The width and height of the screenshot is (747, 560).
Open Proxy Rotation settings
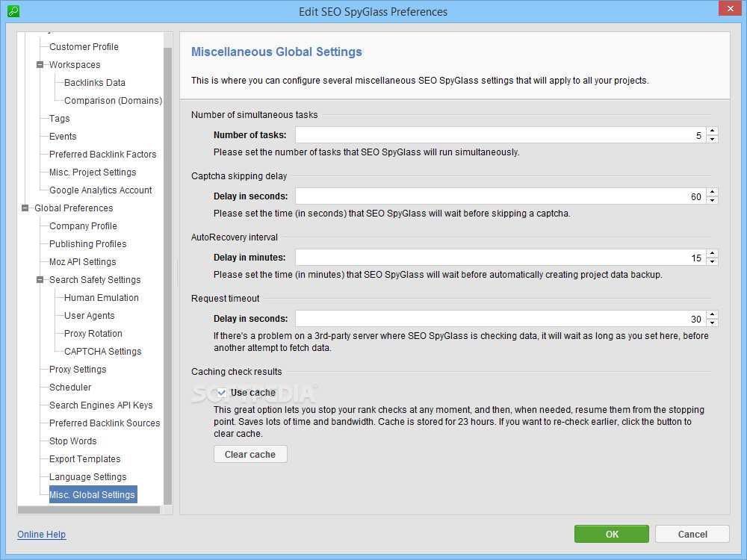(93, 334)
